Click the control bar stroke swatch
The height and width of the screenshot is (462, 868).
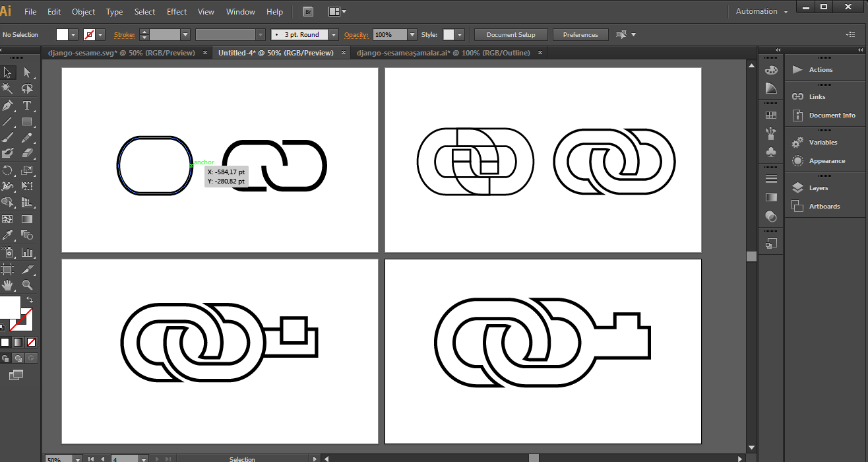(90, 34)
